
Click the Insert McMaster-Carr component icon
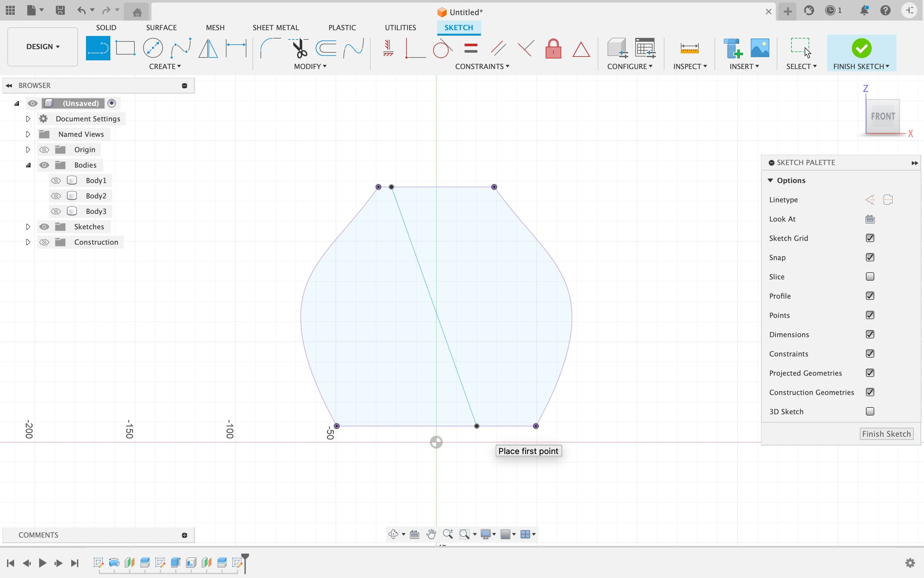click(733, 48)
